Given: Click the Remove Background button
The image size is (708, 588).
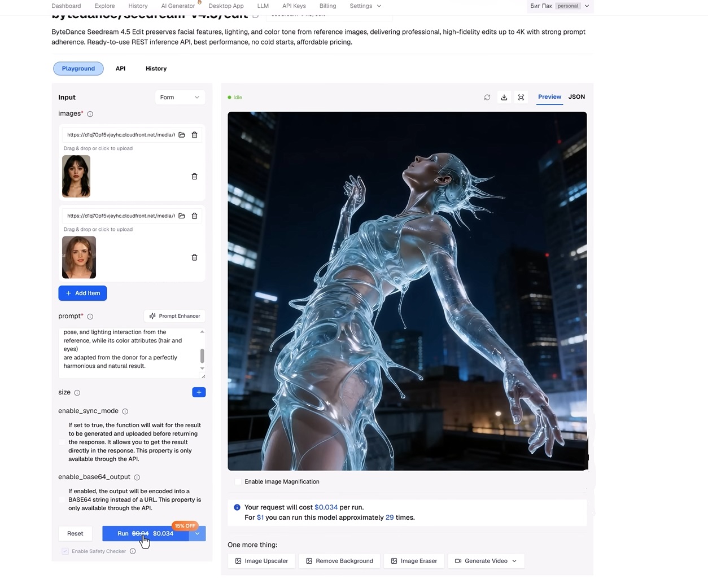Looking at the screenshot, I should click(339, 561).
